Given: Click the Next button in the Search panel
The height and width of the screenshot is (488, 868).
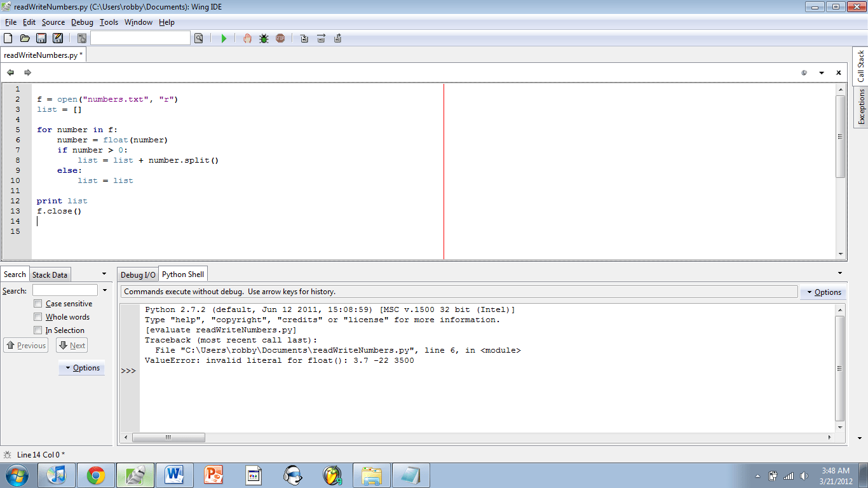Looking at the screenshot, I should click(71, 345).
